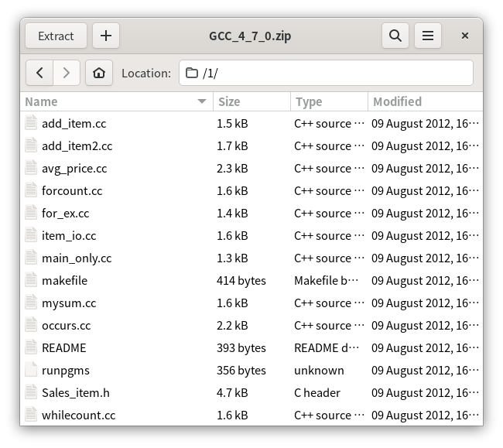Screen dimensions: 503x448
Task: Close the archive manager window
Action: (465, 36)
